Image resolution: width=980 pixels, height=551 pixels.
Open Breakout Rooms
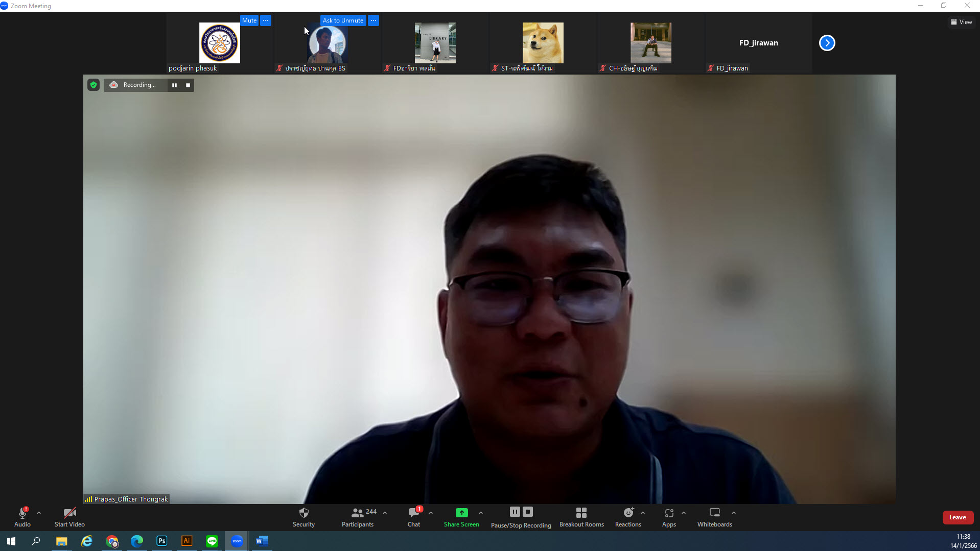[581, 517]
